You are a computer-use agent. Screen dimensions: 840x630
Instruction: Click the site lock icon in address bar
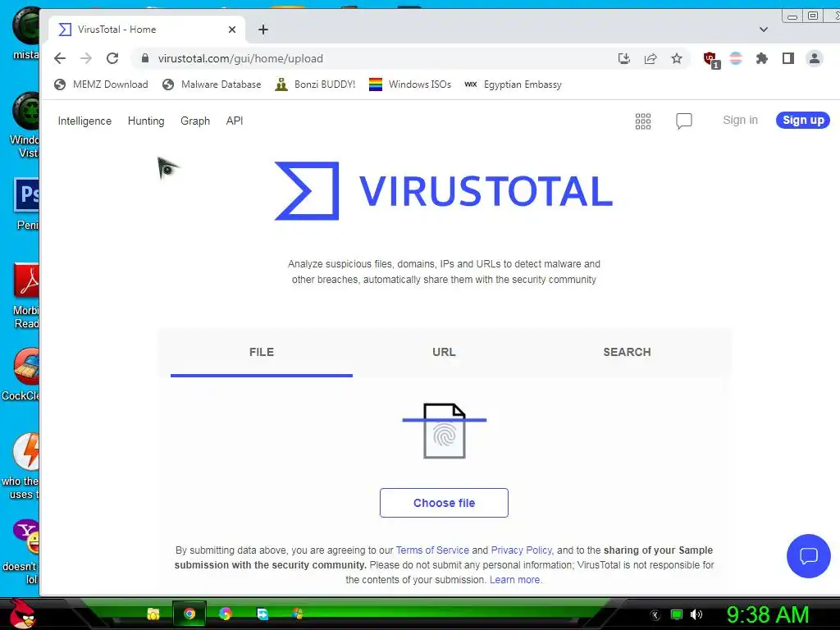tap(144, 58)
